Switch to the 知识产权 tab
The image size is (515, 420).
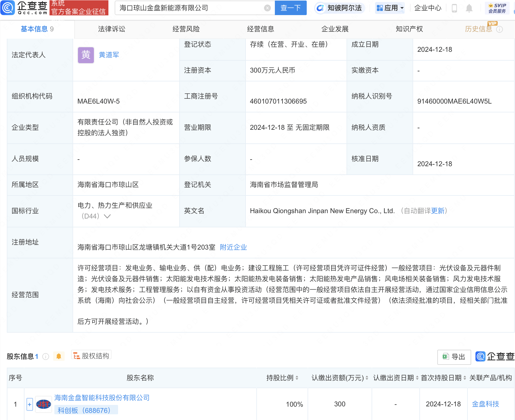point(409,29)
